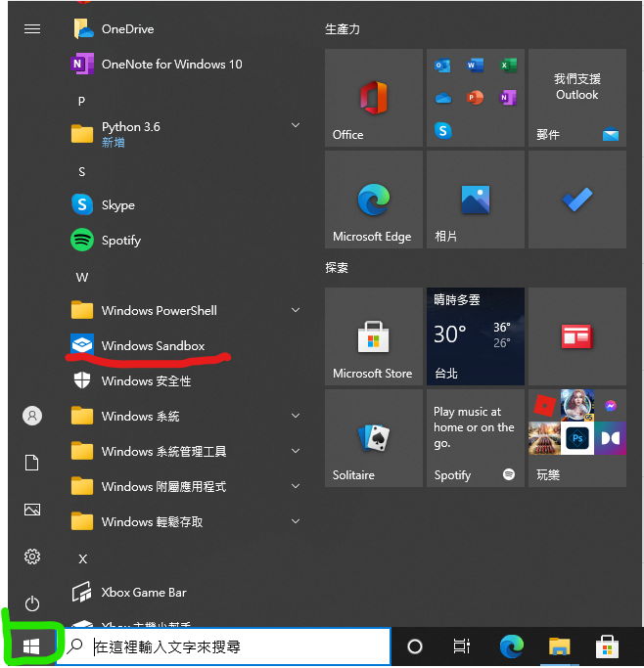644x668 pixels.
Task: Expand the Start menu hamburger navigation
Action: point(32,29)
